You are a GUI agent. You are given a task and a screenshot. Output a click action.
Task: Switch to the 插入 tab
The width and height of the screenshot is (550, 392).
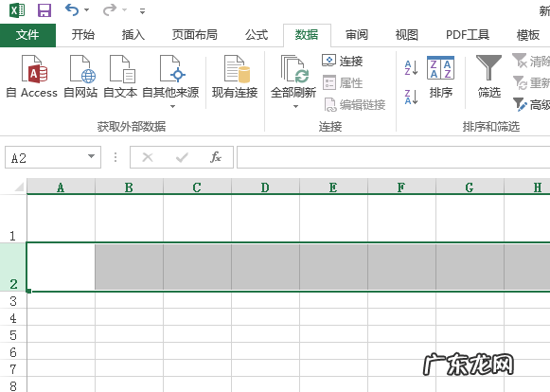point(133,35)
